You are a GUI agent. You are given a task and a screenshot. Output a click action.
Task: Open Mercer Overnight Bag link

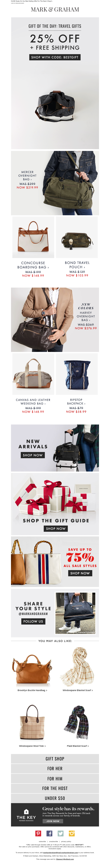[27, 176]
